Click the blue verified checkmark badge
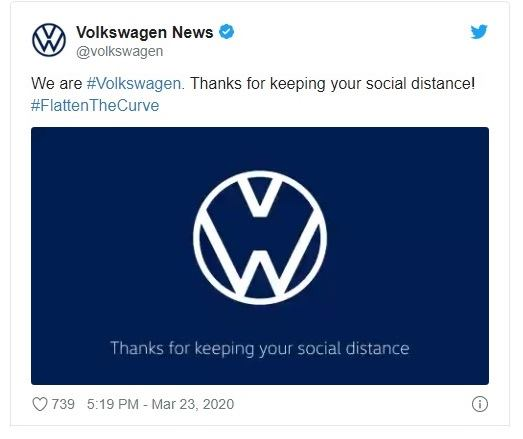This screenshot has width=523, height=439. tap(226, 32)
